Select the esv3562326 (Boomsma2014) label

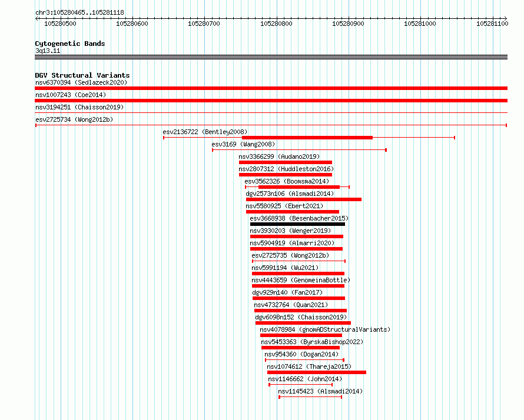[x=287, y=181]
